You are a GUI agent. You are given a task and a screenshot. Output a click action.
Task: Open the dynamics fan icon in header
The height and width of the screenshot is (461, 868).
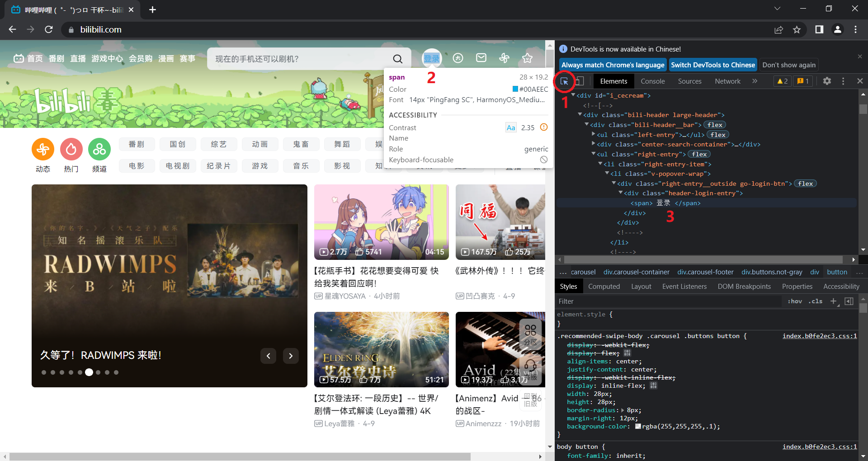coord(504,58)
